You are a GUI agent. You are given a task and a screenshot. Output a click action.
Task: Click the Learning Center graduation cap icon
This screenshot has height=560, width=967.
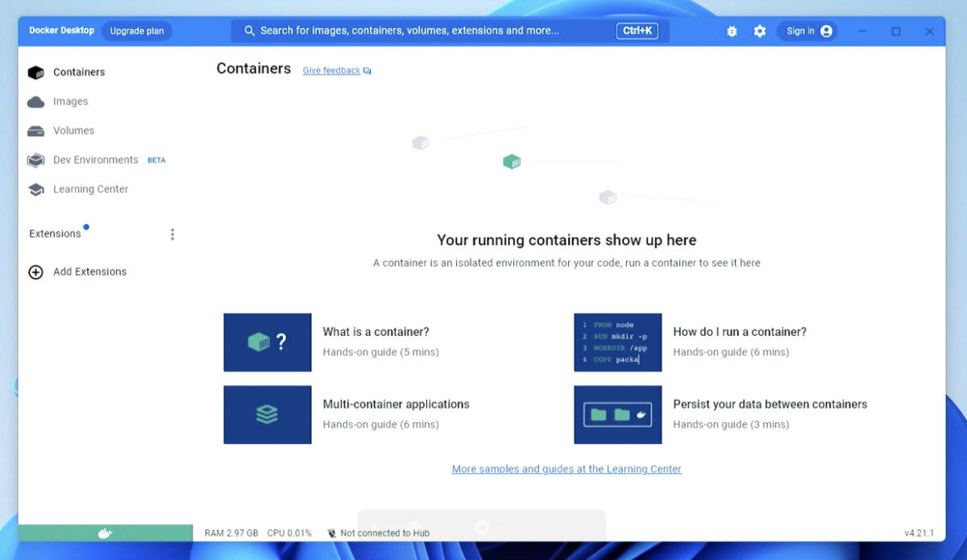[x=35, y=189]
